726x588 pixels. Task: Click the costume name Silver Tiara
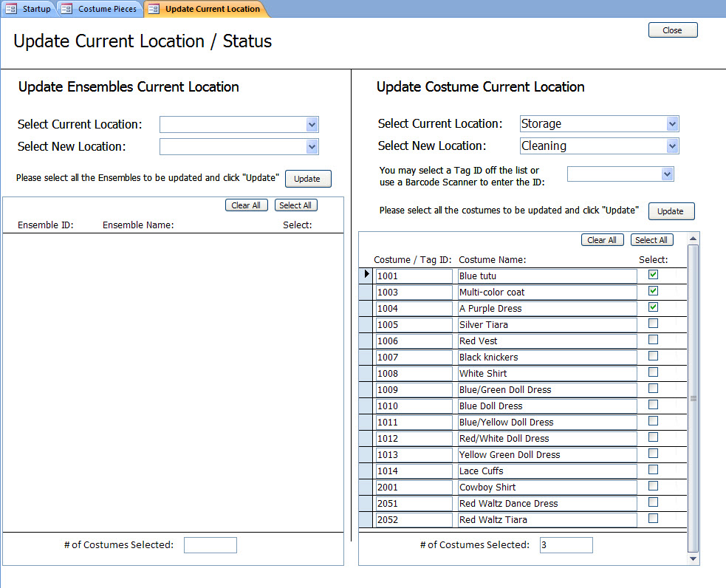pos(547,324)
